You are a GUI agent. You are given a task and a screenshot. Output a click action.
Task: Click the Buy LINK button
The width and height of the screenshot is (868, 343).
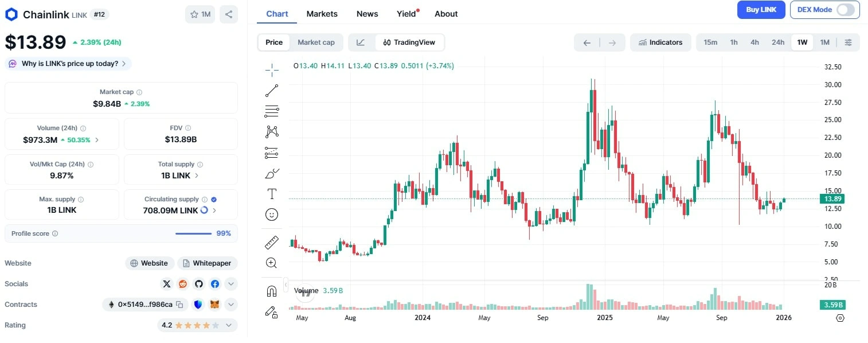pos(761,10)
